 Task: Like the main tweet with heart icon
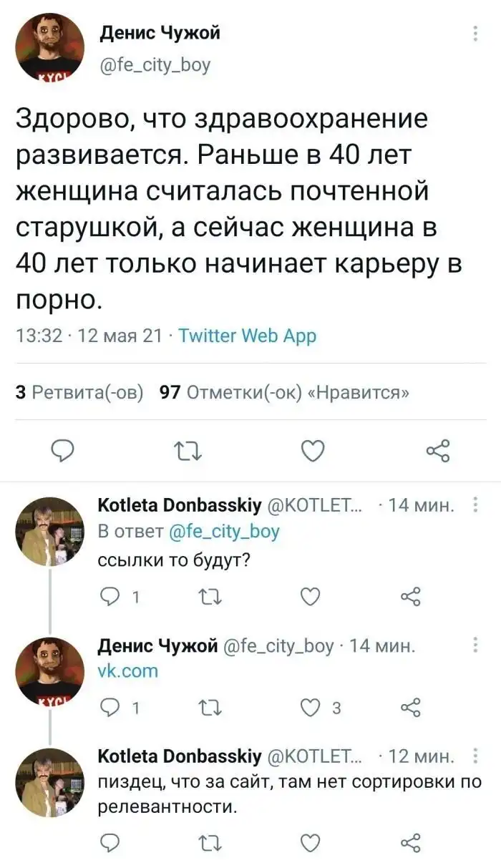[x=311, y=451]
